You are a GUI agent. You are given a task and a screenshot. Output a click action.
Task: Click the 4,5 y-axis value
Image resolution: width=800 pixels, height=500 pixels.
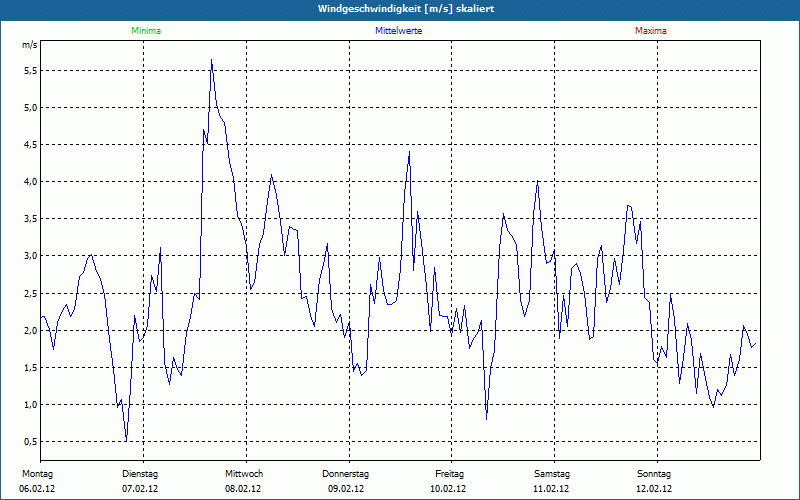(30, 145)
